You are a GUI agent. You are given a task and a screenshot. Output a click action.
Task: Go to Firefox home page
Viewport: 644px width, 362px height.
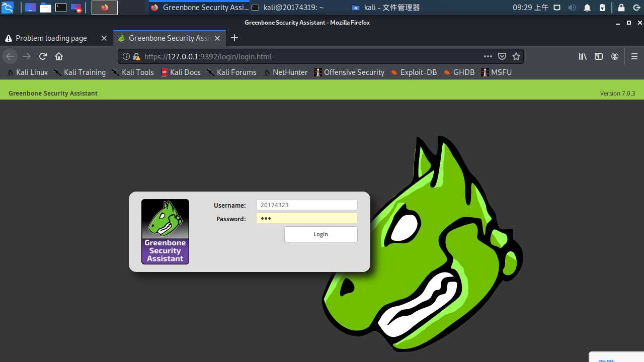59,56
